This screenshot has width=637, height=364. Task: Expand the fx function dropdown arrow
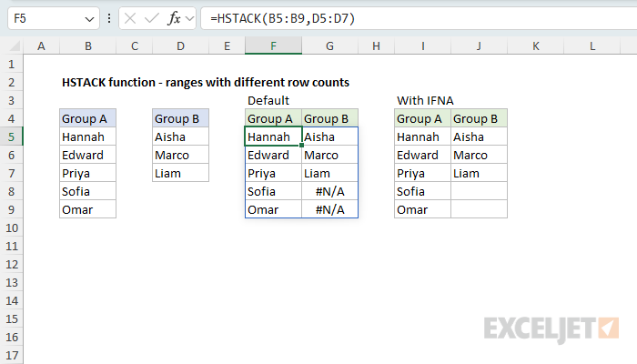tap(189, 18)
